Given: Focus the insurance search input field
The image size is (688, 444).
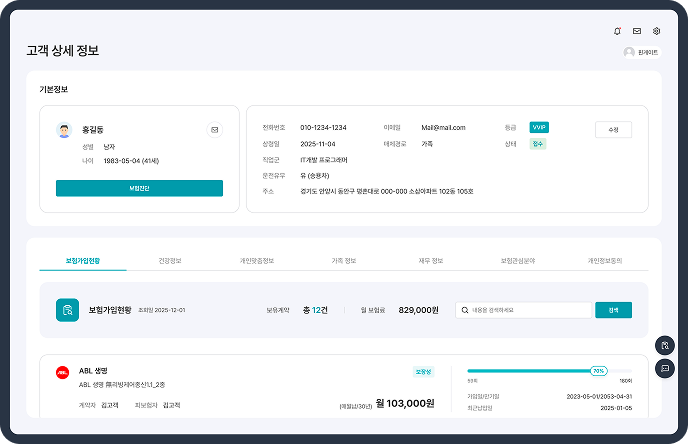Looking at the screenshot, I should 524,310.
